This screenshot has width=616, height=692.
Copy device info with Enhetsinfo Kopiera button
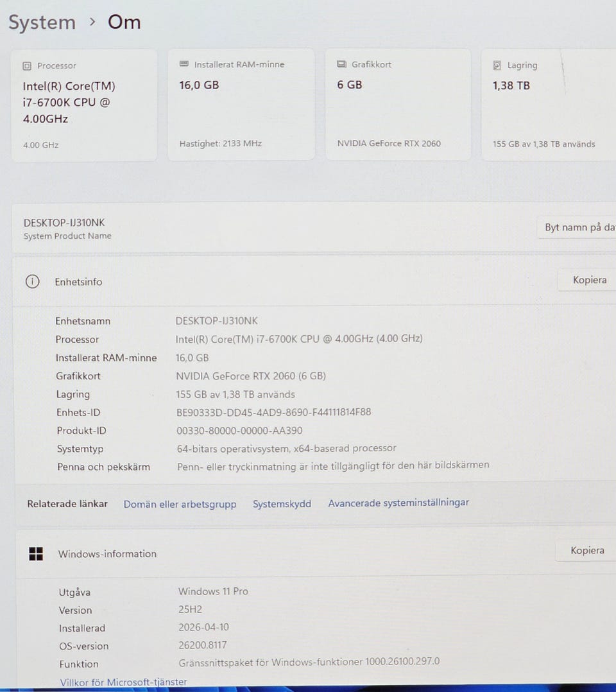(x=587, y=280)
